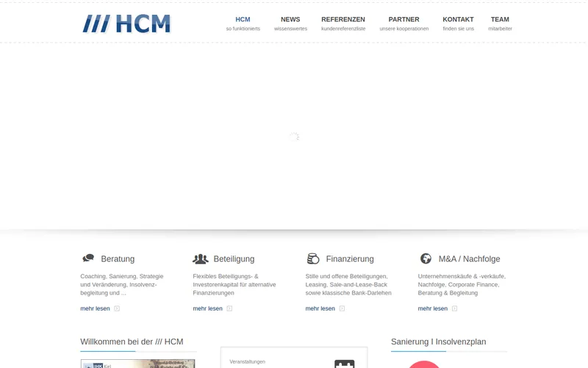Click the "Stille und offene Beteiligungen" description
Viewport: 588px width, 368px height.
[x=348, y=285]
